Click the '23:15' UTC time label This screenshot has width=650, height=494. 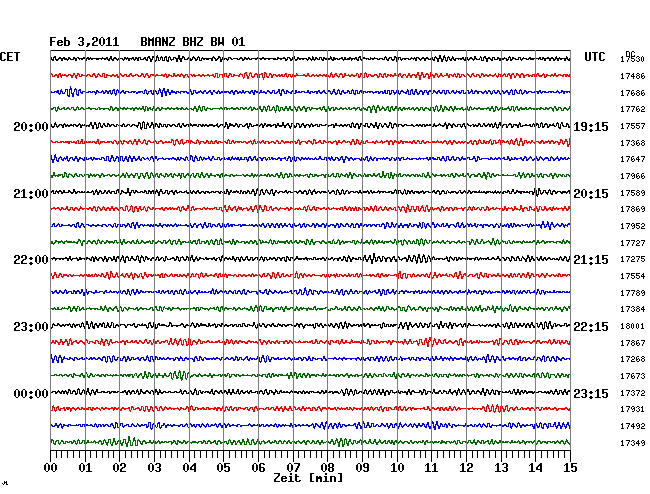(591, 393)
